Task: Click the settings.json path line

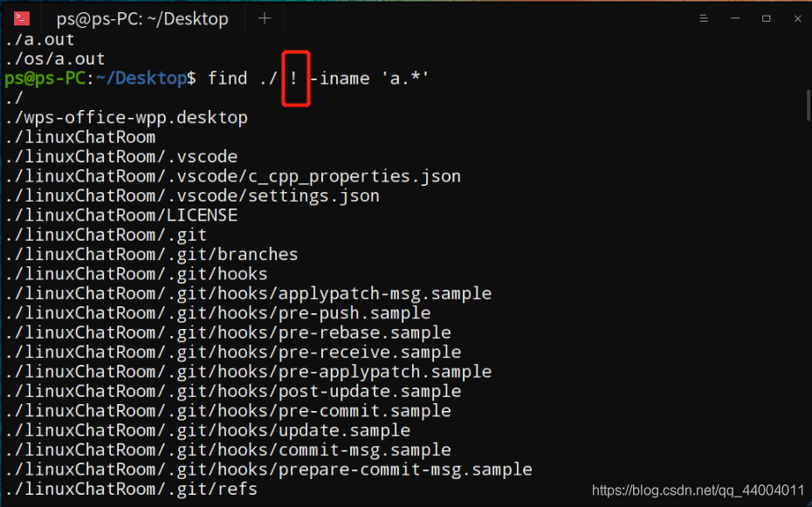Action: coord(193,196)
